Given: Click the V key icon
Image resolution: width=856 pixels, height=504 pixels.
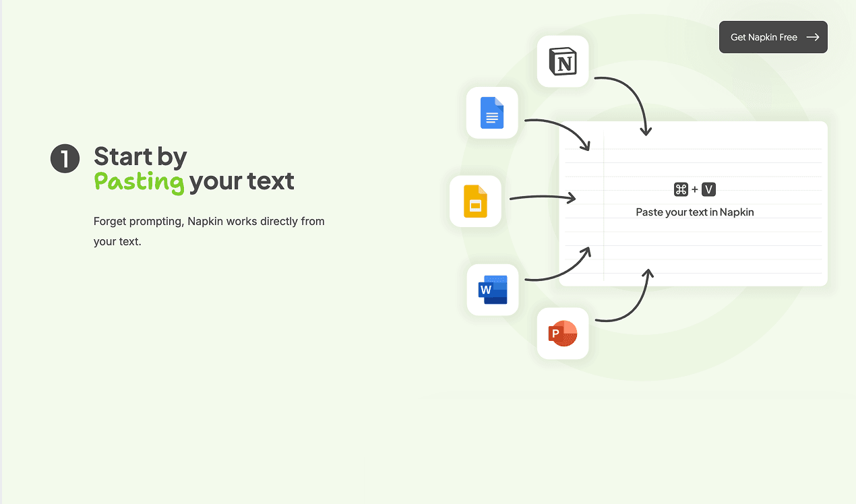Looking at the screenshot, I should pos(709,189).
